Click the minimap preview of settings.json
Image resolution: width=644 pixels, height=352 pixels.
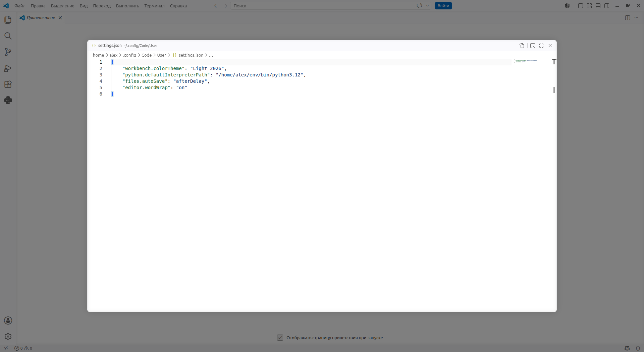pyautogui.click(x=526, y=61)
